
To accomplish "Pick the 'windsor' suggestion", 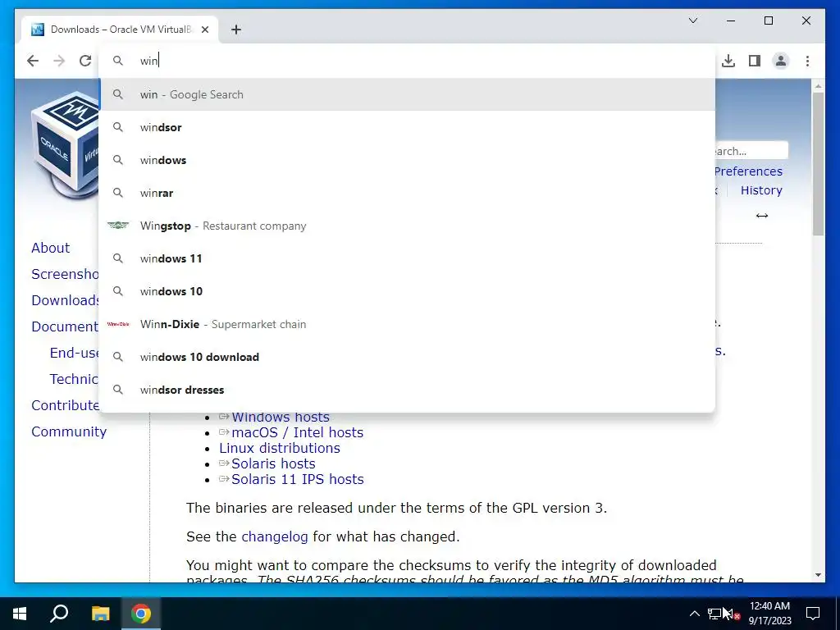I will coord(407,127).
